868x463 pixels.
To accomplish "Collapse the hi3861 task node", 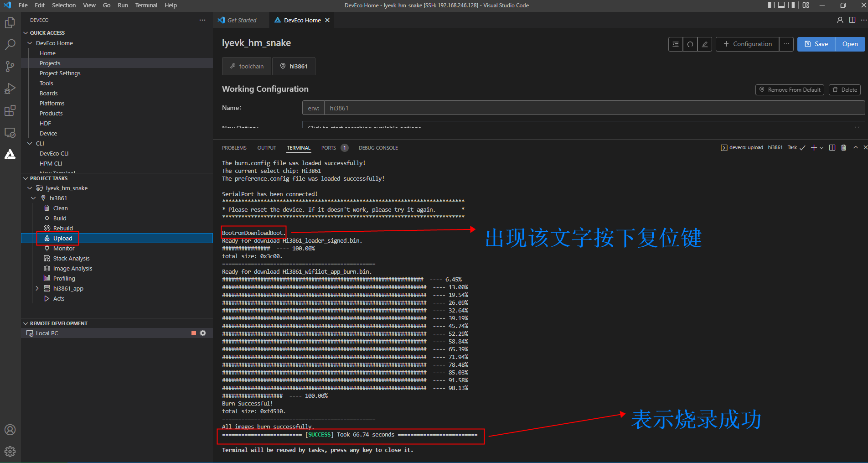I will tap(34, 198).
